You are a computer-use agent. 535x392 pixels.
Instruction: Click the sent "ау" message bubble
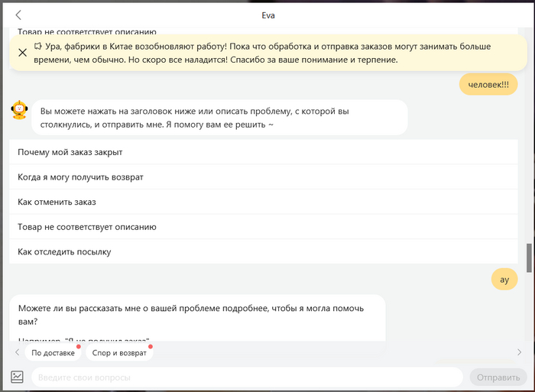pyautogui.click(x=504, y=280)
